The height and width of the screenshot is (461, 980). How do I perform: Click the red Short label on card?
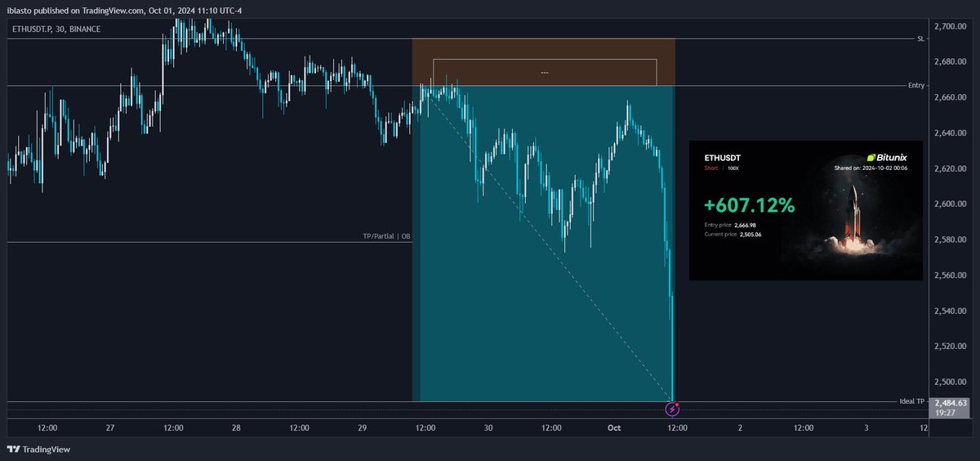coord(710,168)
